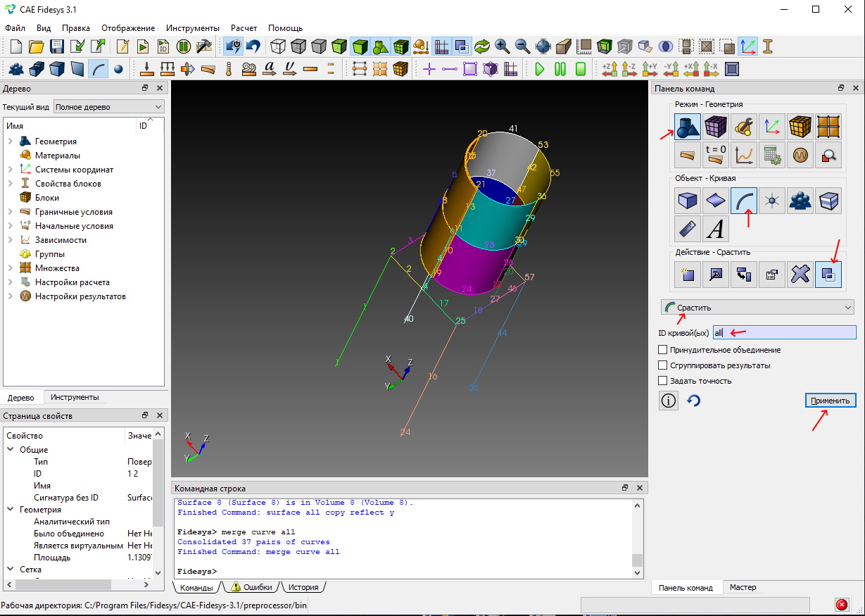Click the undo arrow toolbar icon

(x=253, y=47)
